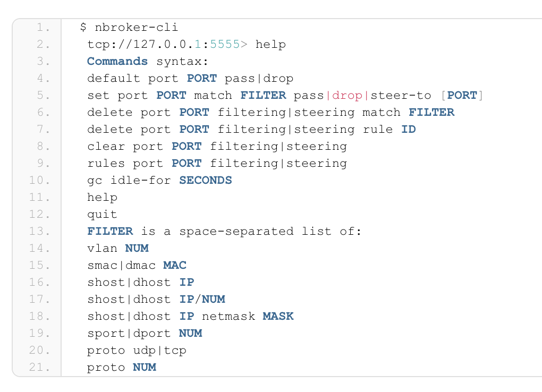Image resolution: width=542 pixels, height=392 pixels.
Task: Click the 'clear port' command text
Action: [x=125, y=147]
